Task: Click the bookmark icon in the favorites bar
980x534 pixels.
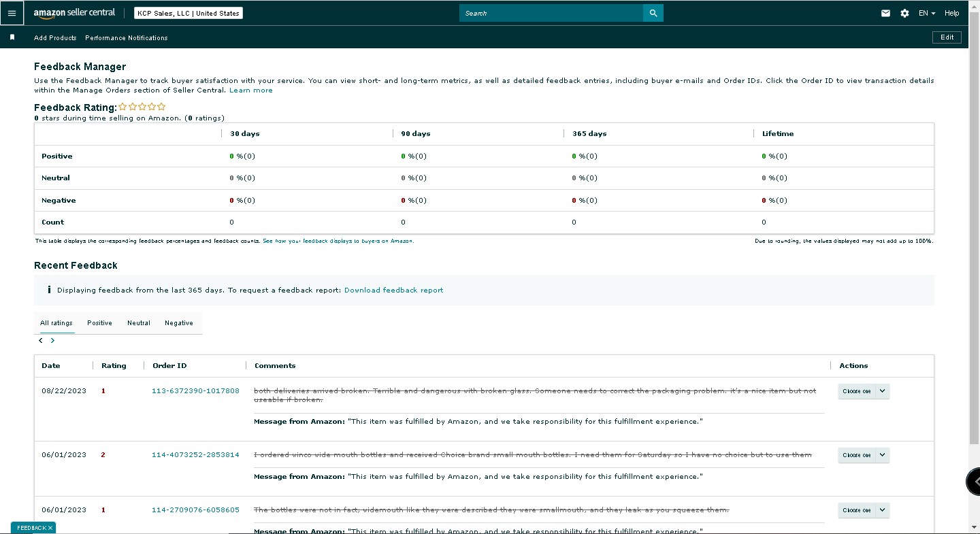Action: click(x=12, y=37)
